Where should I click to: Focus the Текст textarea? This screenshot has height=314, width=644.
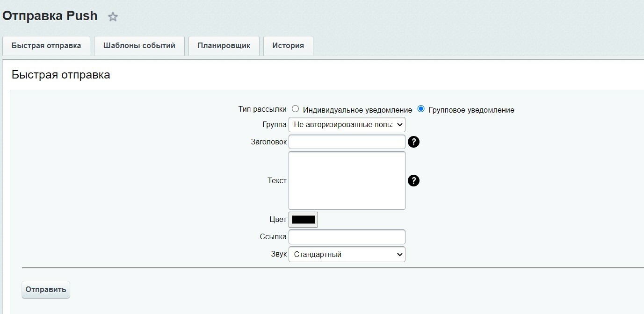tap(347, 180)
